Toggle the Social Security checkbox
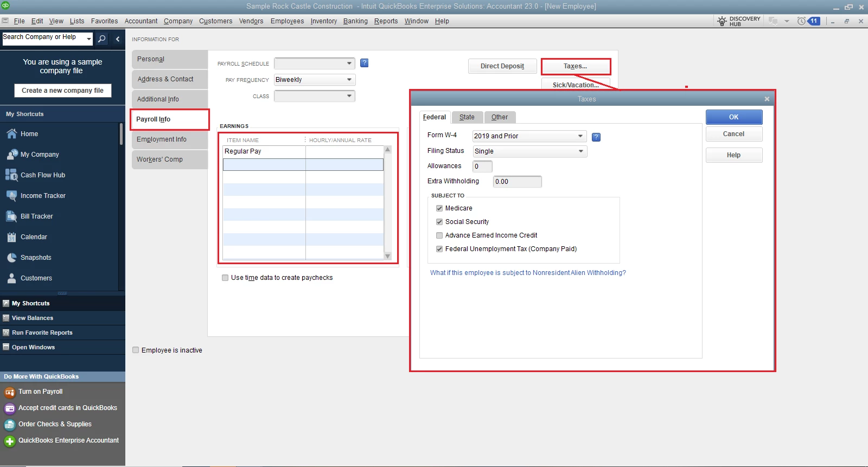The width and height of the screenshot is (868, 467). point(439,222)
